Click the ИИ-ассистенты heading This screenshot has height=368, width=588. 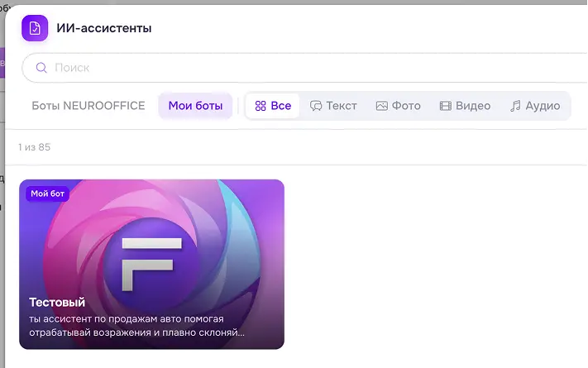click(104, 28)
